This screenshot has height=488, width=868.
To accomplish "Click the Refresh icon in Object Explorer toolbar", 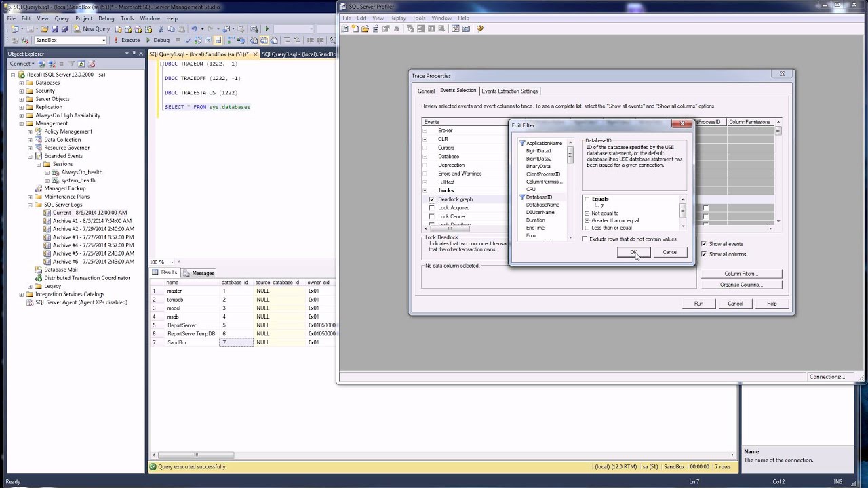I will tap(81, 64).
